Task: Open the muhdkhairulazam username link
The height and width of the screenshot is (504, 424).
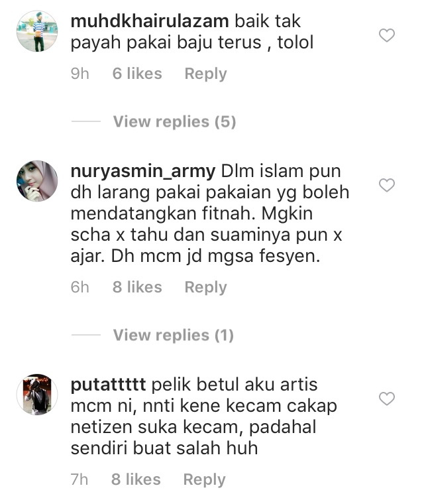Action: [150, 21]
